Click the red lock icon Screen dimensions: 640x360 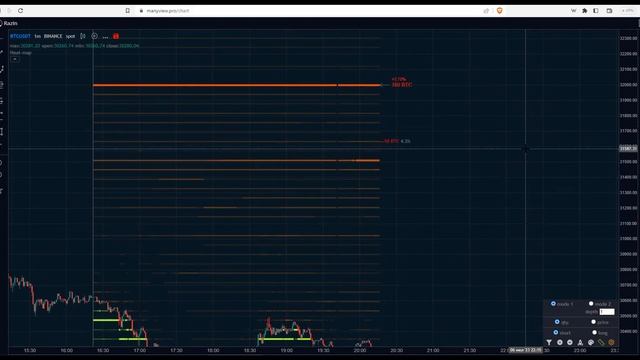click(116, 36)
